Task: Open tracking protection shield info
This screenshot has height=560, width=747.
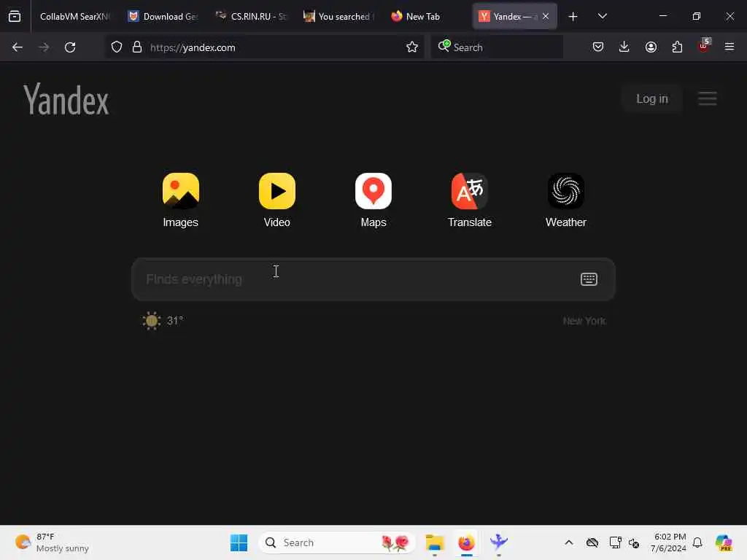Action: [x=117, y=47]
